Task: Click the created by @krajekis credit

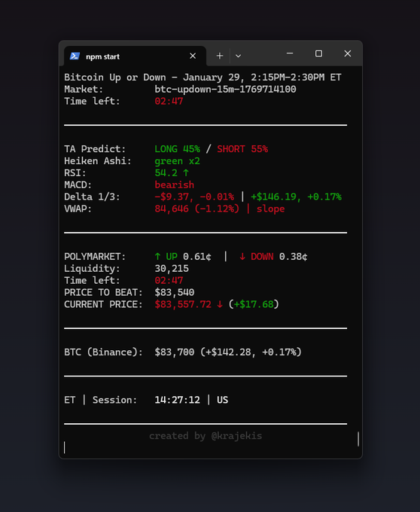Action: (205, 436)
